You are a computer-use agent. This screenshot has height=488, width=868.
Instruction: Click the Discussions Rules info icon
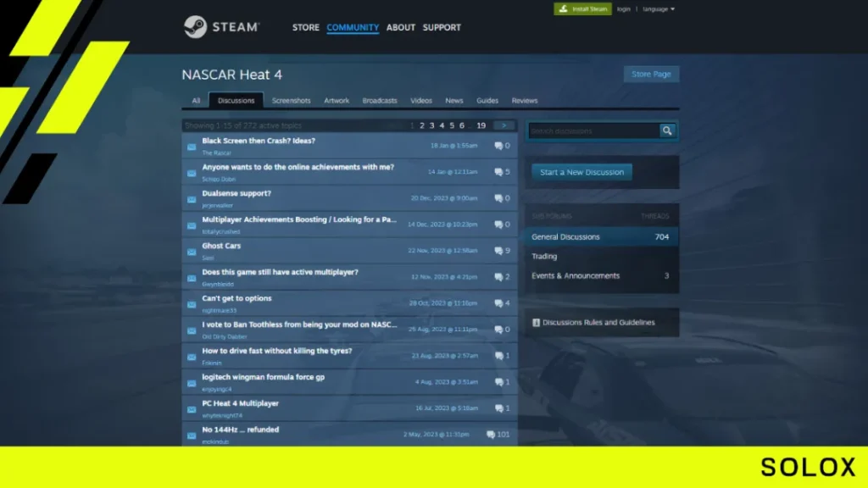coord(536,323)
